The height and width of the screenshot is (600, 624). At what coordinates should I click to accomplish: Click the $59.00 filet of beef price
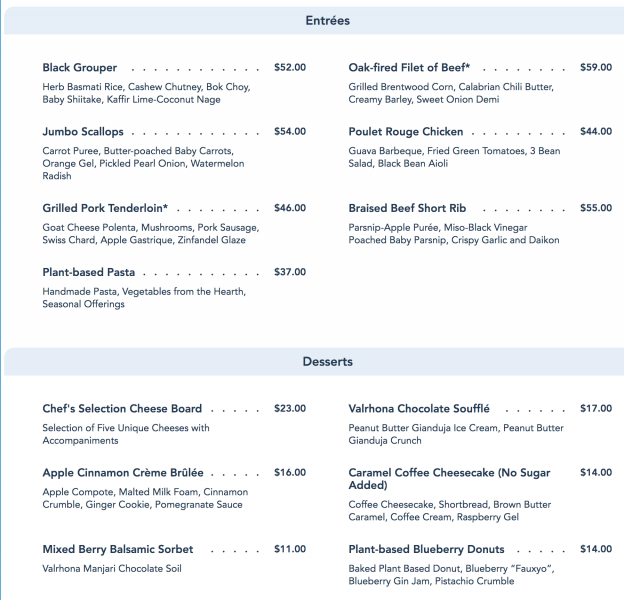coord(596,68)
